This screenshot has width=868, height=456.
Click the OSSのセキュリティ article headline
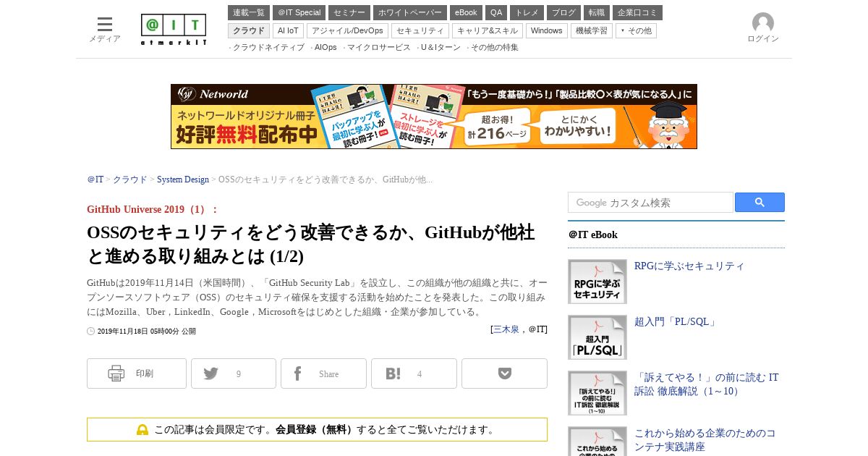point(311,244)
